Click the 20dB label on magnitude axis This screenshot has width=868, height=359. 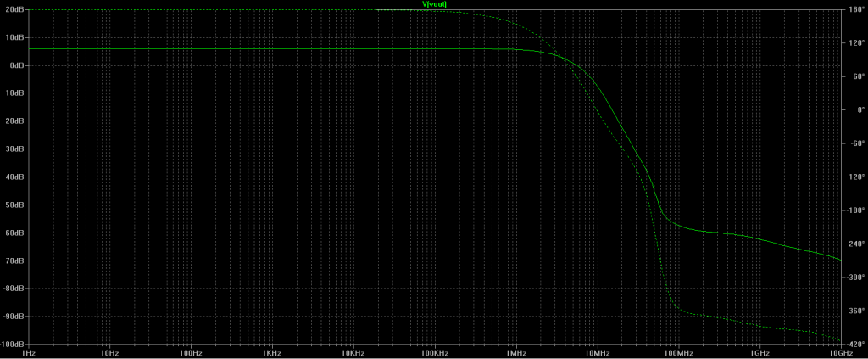coord(14,9)
